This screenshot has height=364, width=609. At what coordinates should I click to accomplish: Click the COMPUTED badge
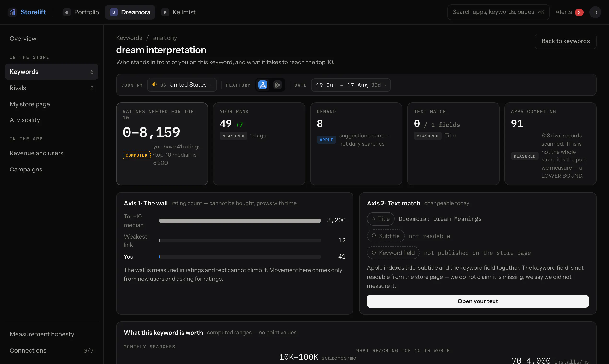point(136,155)
